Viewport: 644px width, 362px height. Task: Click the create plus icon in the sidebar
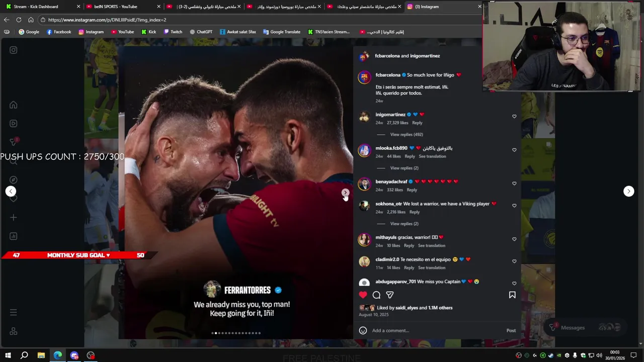click(x=14, y=217)
